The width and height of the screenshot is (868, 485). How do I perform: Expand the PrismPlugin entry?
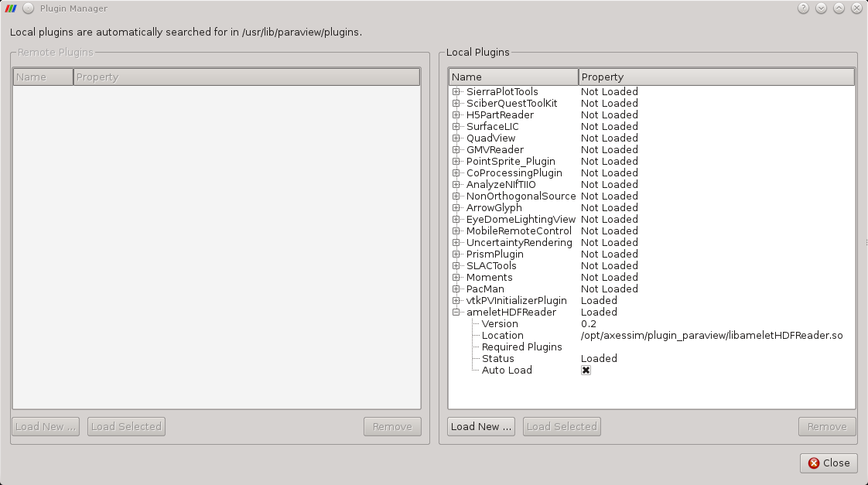pos(456,254)
